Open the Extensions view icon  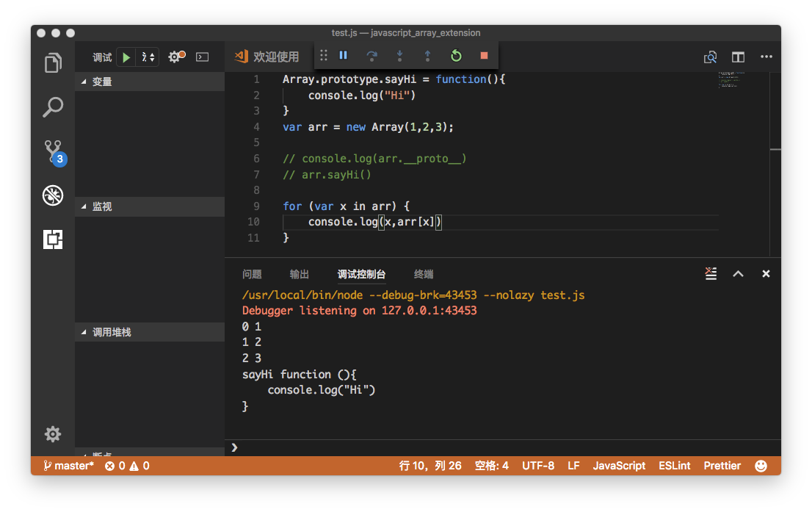click(53, 239)
